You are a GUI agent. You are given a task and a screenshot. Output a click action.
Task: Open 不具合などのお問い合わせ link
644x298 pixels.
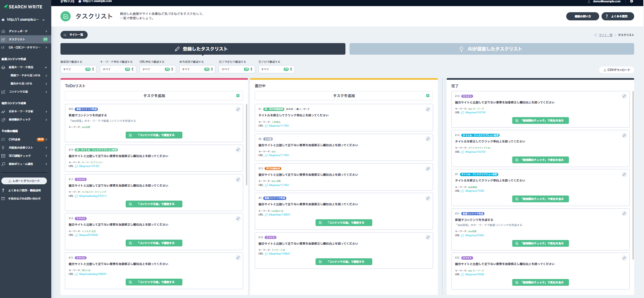click(x=24, y=199)
